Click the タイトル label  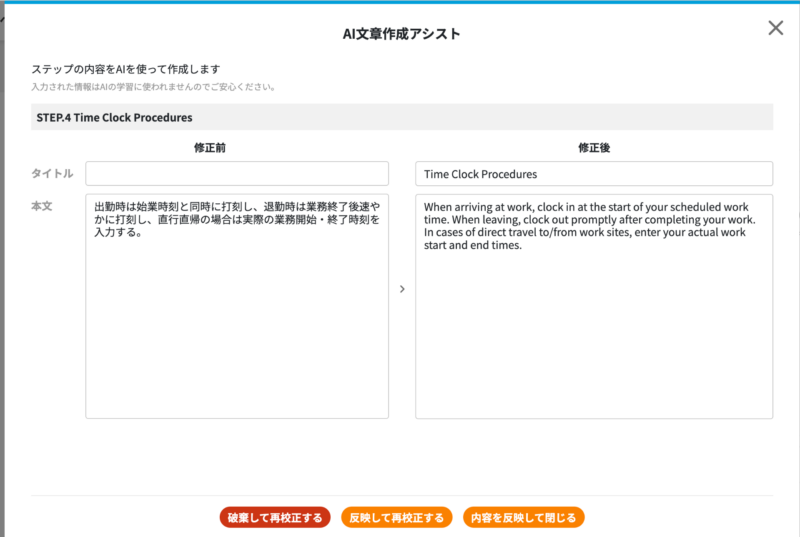pos(52,173)
